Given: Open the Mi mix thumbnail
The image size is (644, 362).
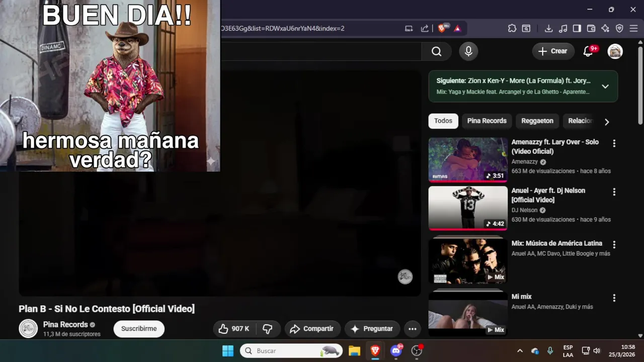Looking at the screenshot, I should (468, 313).
